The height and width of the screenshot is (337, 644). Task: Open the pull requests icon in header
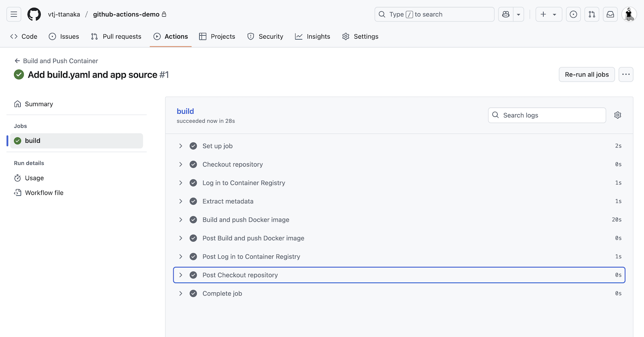coord(592,14)
